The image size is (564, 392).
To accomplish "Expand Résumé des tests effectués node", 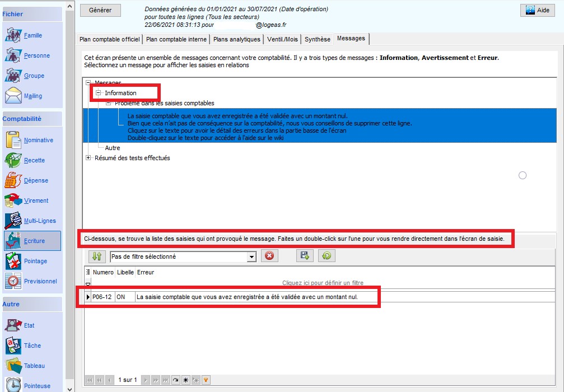I will click(88, 158).
